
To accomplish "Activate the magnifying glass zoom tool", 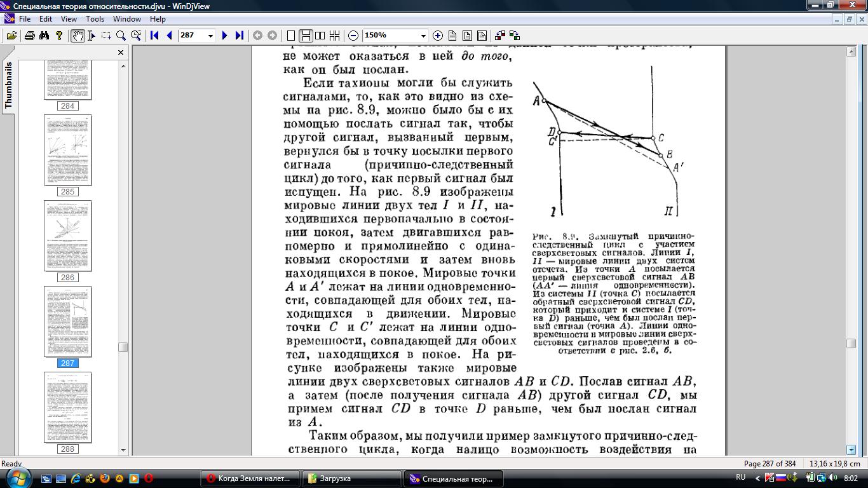I will coord(121,36).
